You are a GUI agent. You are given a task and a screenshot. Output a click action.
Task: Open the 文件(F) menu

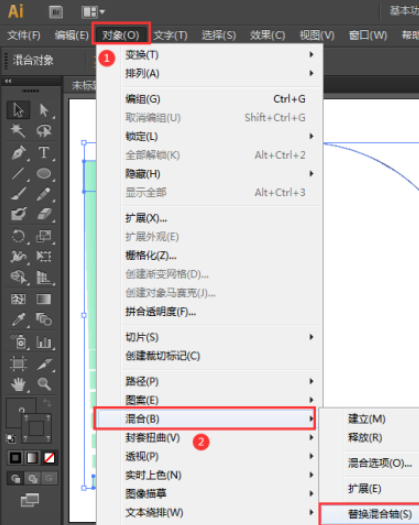click(24, 35)
